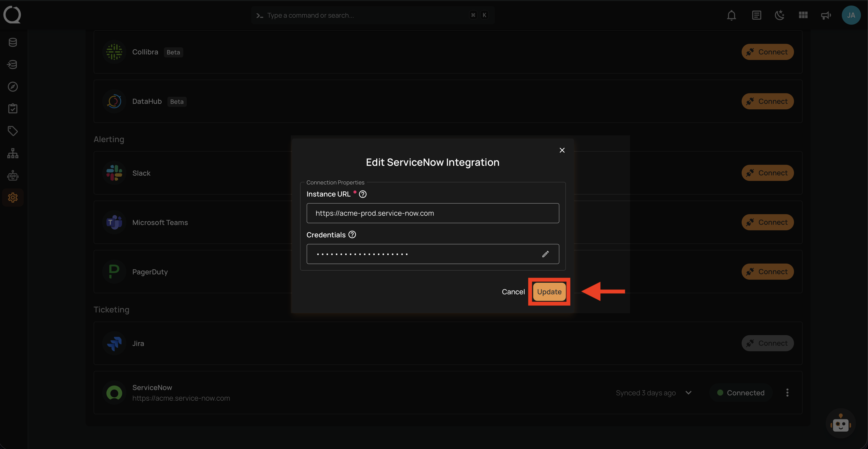Image resolution: width=868 pixels, height=449 pixels.
Task: Click the Jira Connect button
Action: pos(767,343)
